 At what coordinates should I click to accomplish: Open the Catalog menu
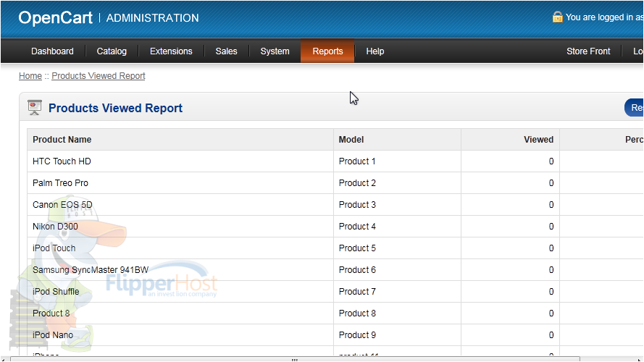[112, 51]
